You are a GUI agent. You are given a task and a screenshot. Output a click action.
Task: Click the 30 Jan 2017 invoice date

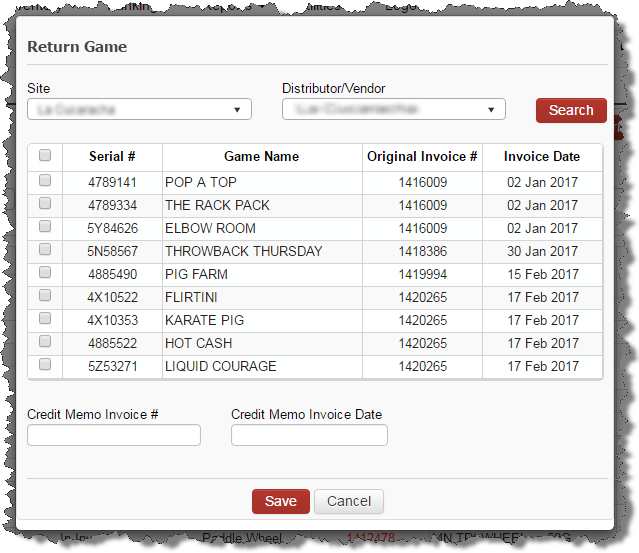542,251
